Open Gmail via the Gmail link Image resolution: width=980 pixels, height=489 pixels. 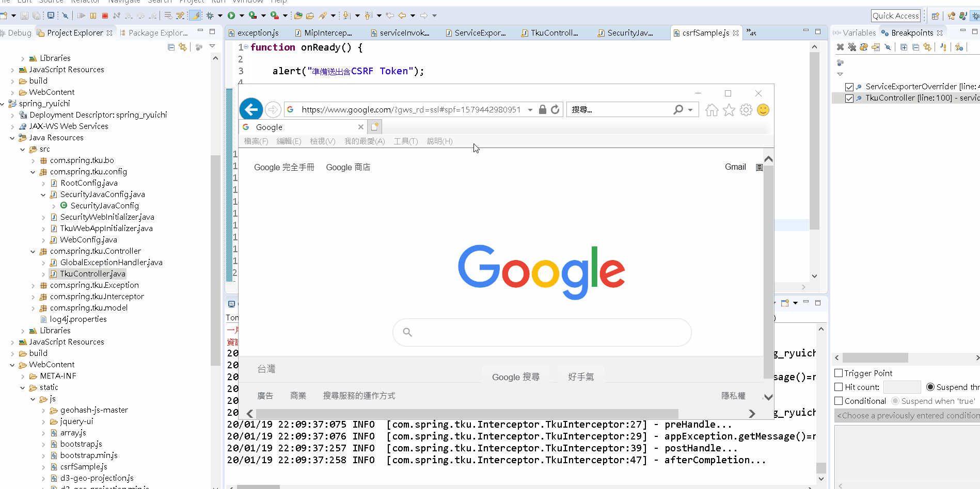(735, 167)
